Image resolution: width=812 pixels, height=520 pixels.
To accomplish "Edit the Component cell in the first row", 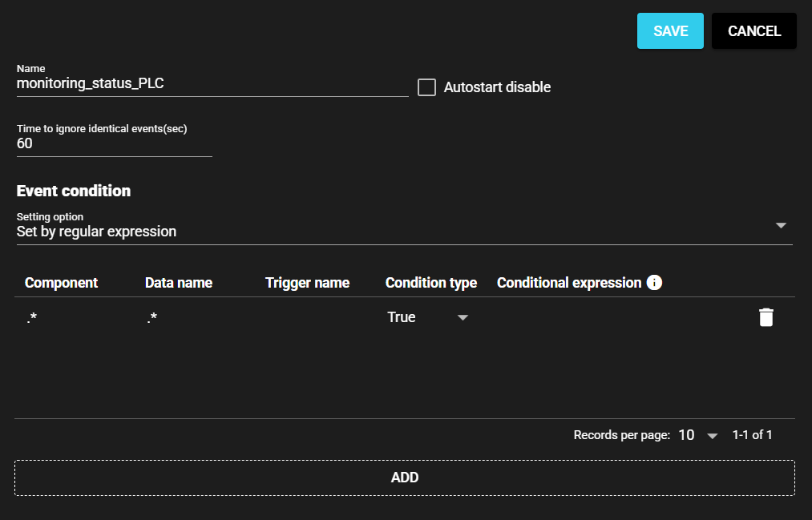I will [x=72, y=317].
